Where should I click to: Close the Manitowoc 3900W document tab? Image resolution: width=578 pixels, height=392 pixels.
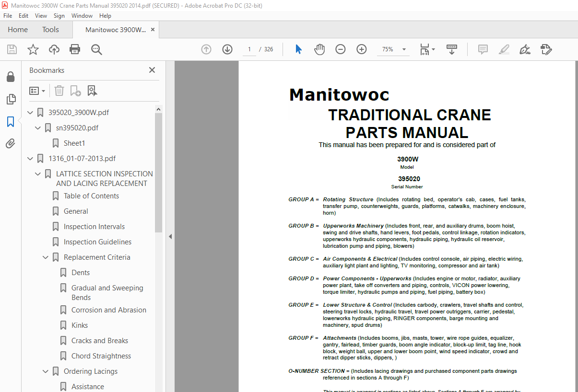153,30
